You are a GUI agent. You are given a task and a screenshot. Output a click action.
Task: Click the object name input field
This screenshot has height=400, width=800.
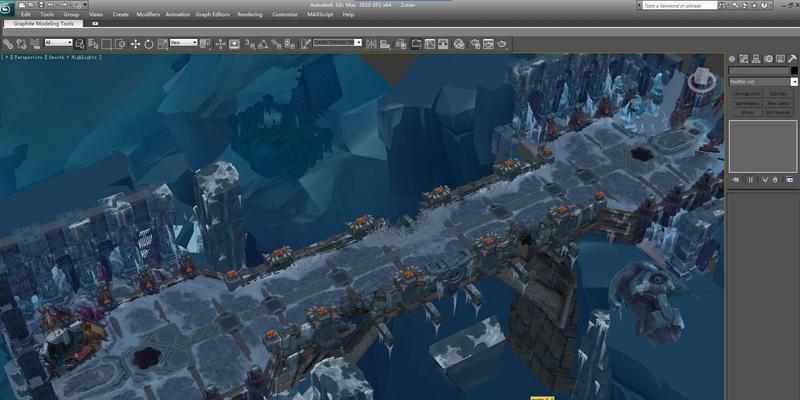[759, 70]
